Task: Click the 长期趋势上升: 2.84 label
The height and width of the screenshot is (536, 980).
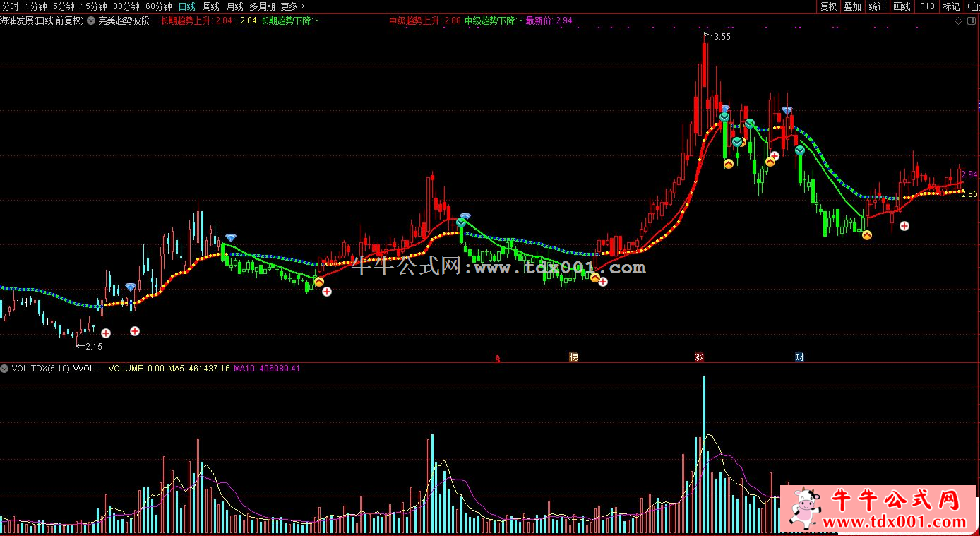Action: point(196,20)
